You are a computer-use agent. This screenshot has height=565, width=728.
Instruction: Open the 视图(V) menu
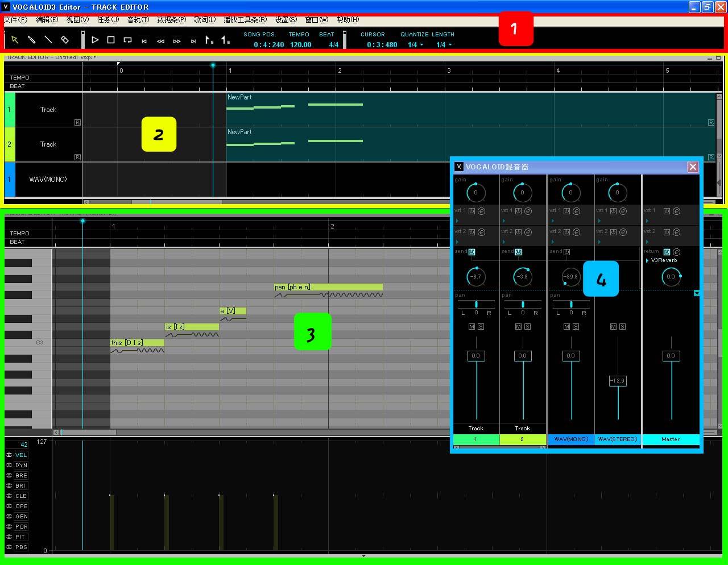77,20
